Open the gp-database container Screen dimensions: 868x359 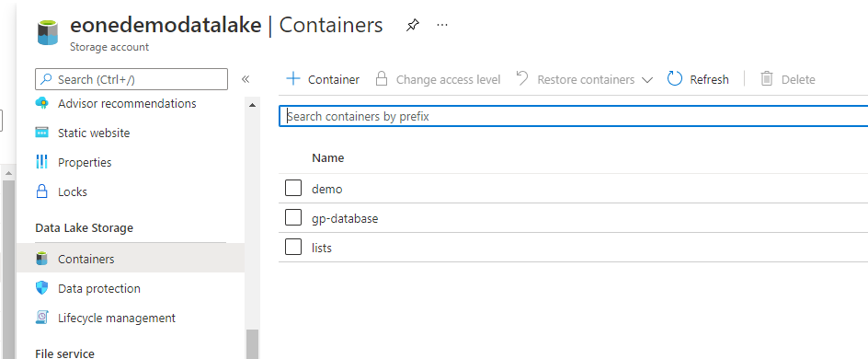pos(345,219)
